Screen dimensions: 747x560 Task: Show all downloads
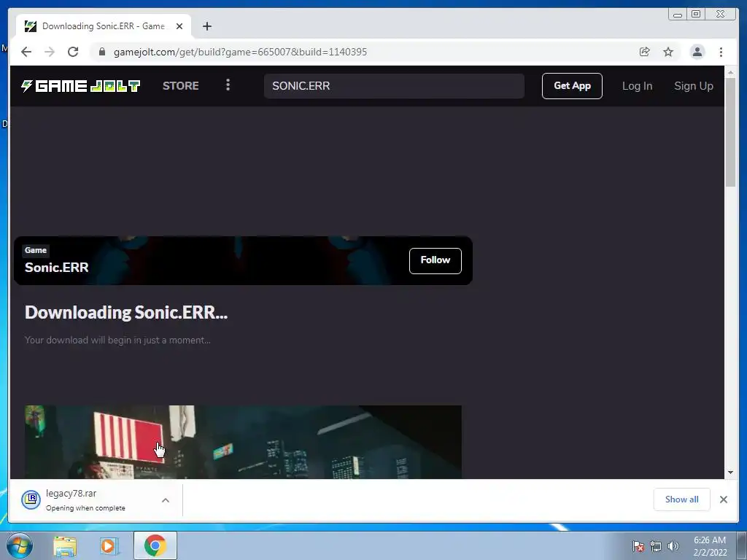point(681,499)
